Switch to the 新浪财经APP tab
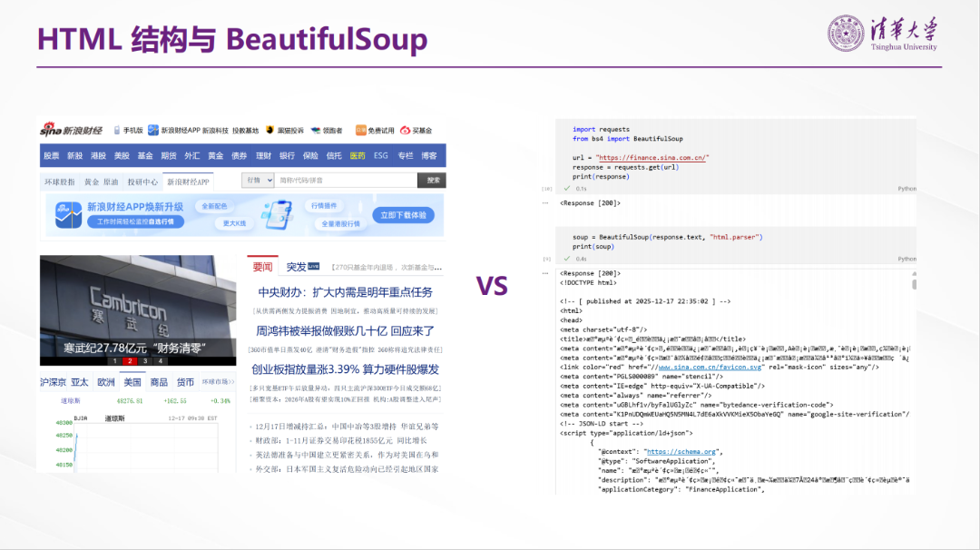Screen dimensions: 980x550 point(188,182)
